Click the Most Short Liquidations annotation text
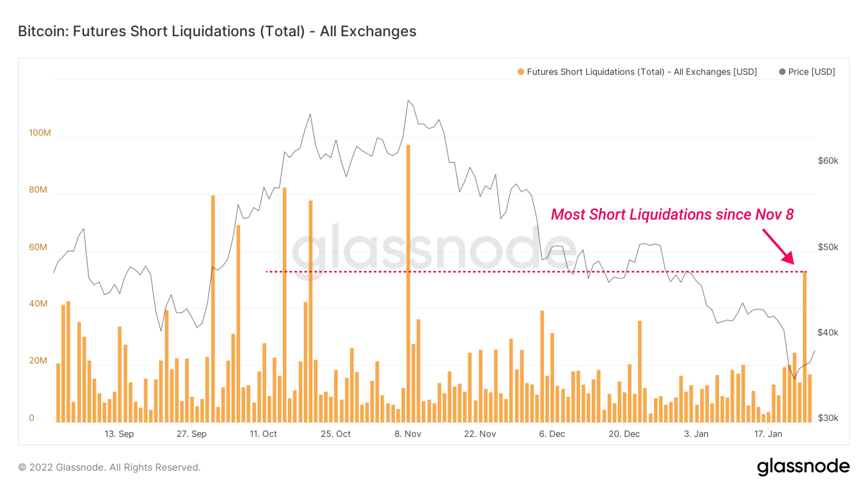 672,214
